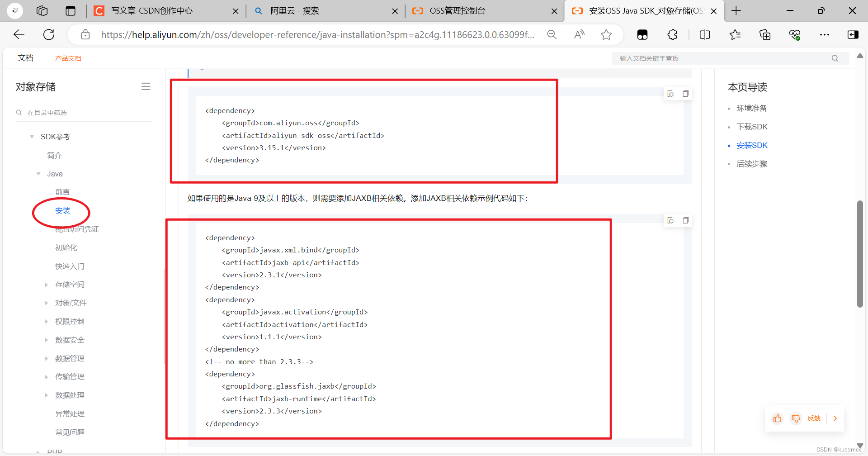Open browser settings and more menu
This screenshot has width=868, height=456.
[x=825, y=34]
